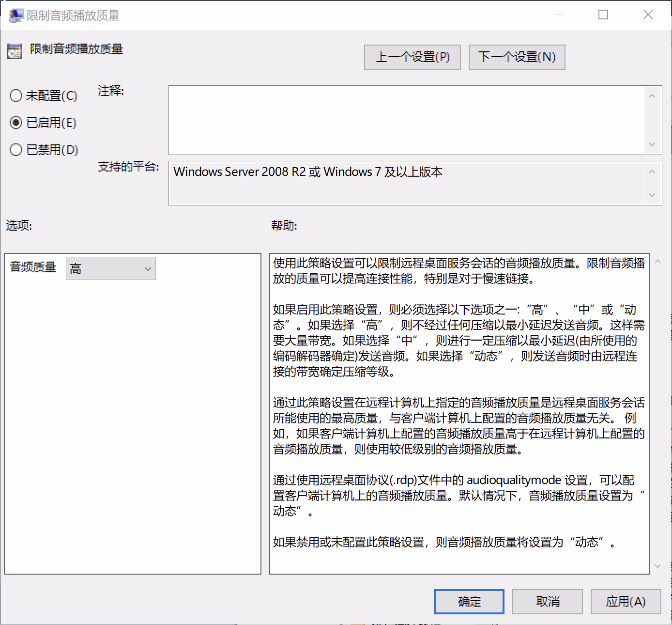Go to next setting with 下一个设置
Screen dimensions: 672x625
pos(517,57)
